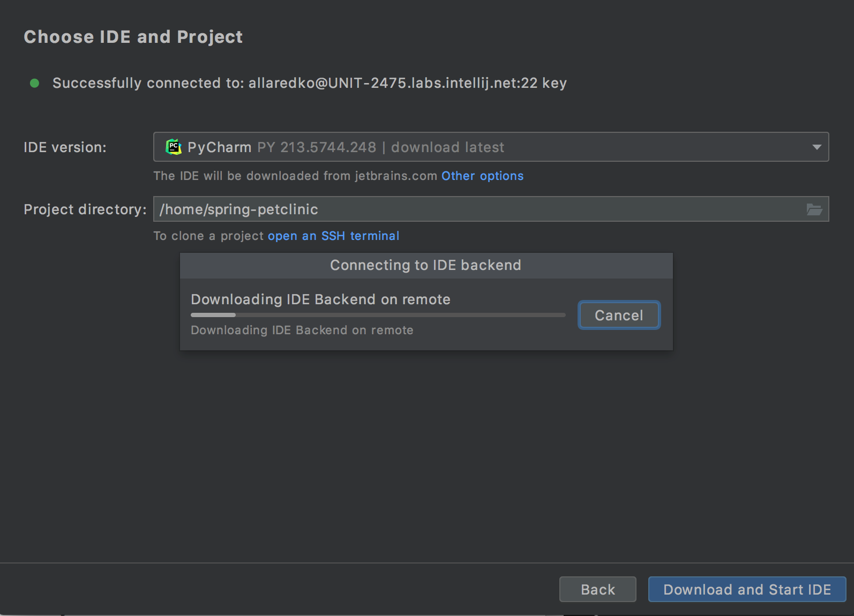Screen dimensions: 854x616
Task: Browse for project directory via folder icon
Action: click(814, 209)
